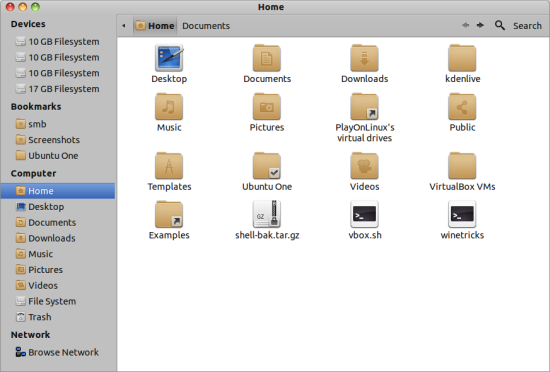Click the Home breadcrumb button
Viewport: 550px width, 372px height.
[x=155, y=26]
